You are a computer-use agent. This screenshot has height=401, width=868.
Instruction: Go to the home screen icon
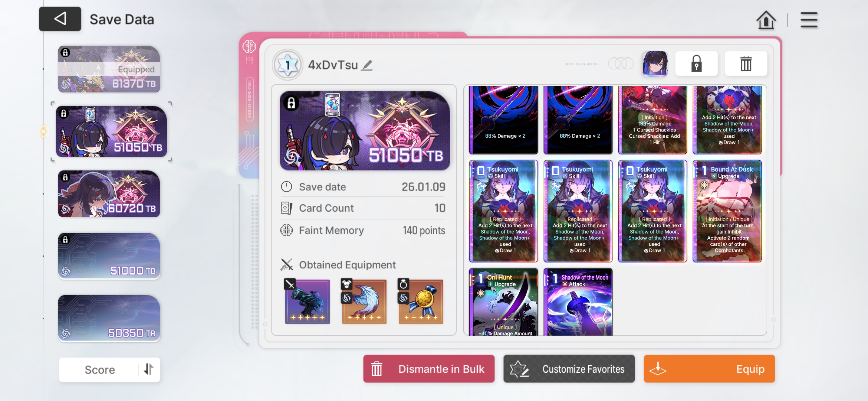pyautogui.click(x=766, y=20)
